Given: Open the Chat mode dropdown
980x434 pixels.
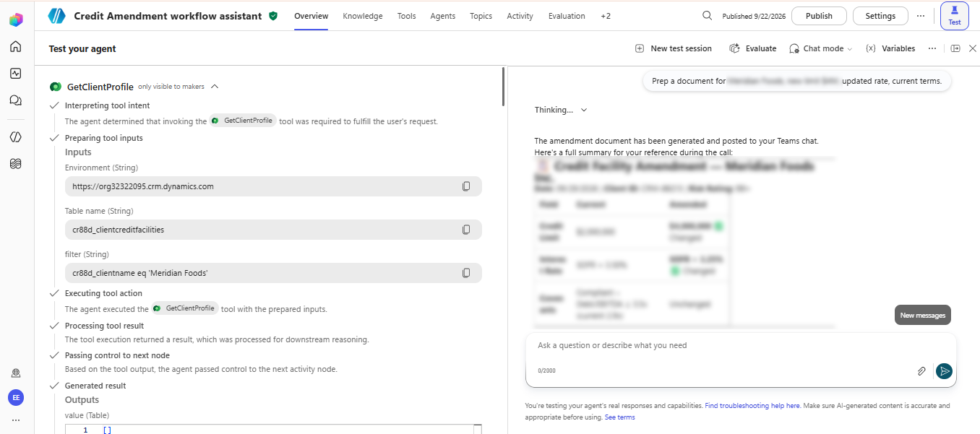Looking at the screenshot, I should coord(820,48).
